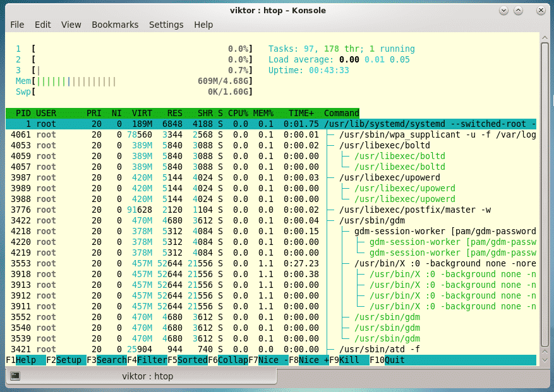This screenshot has width=554, height=392.
Task: Click the scrollbar up arrow
Action: tap(545, 38)
